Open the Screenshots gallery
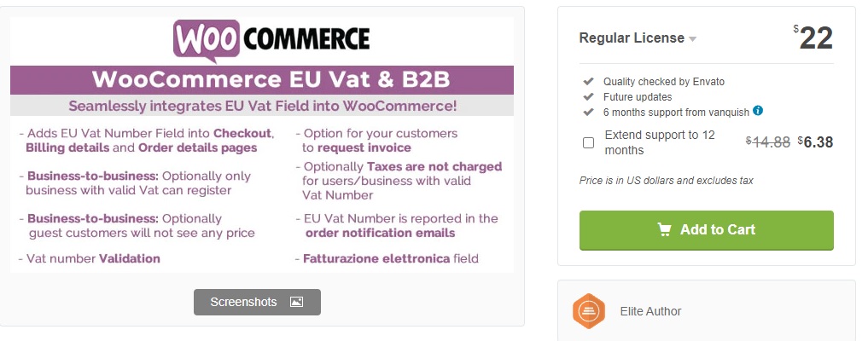 click(257, 302)
